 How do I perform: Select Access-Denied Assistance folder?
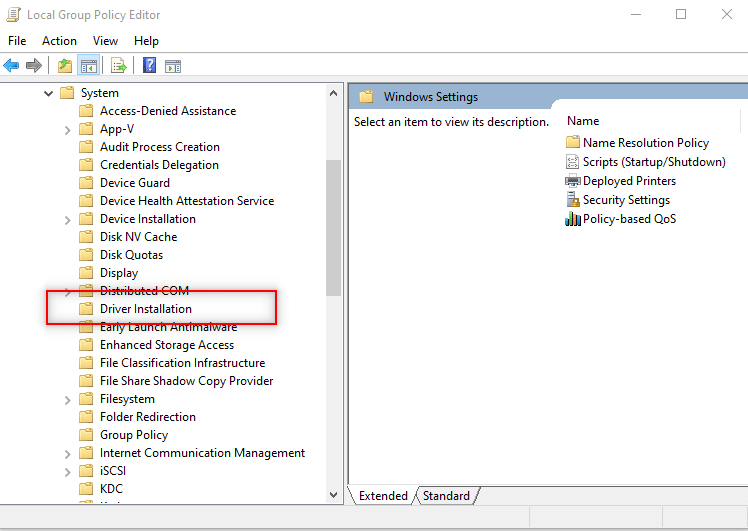click(x=168, y=111)
